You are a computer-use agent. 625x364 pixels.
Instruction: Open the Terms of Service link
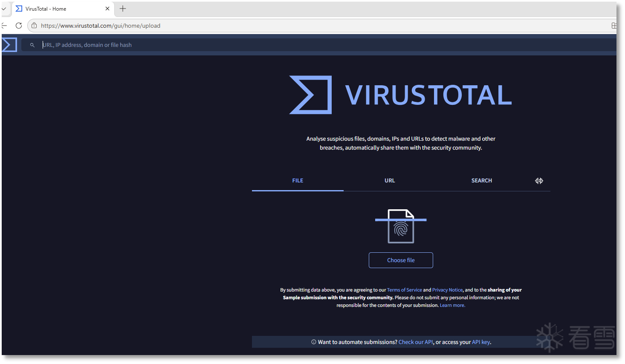click(x=405, y=290)
